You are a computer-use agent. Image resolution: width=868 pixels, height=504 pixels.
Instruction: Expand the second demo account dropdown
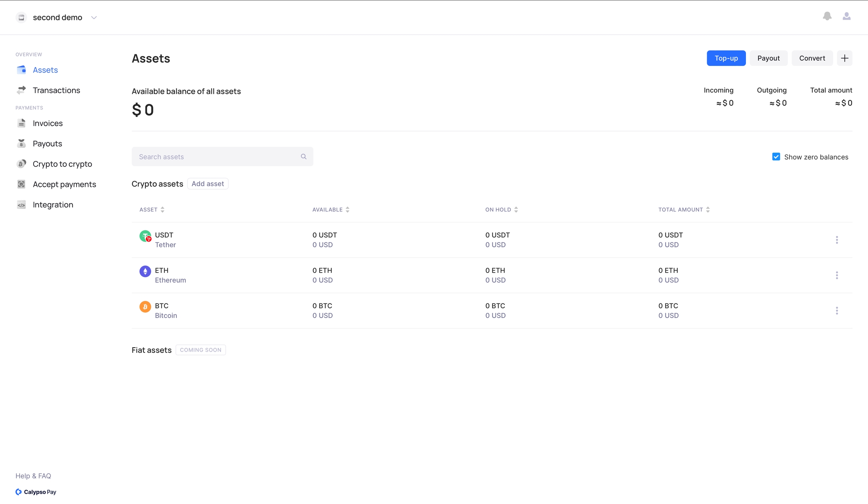click(x=94, y=17)
